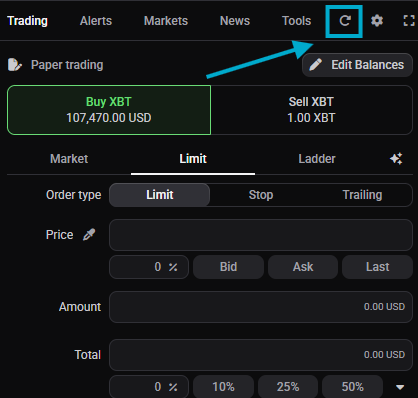
Task: Open the Markets tab
Action: click(x=166, y=21)
